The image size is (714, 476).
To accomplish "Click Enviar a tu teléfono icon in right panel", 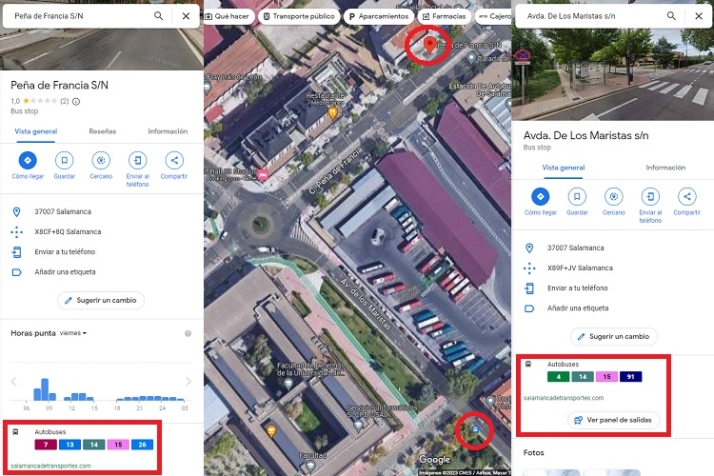I will coord(650,196).
